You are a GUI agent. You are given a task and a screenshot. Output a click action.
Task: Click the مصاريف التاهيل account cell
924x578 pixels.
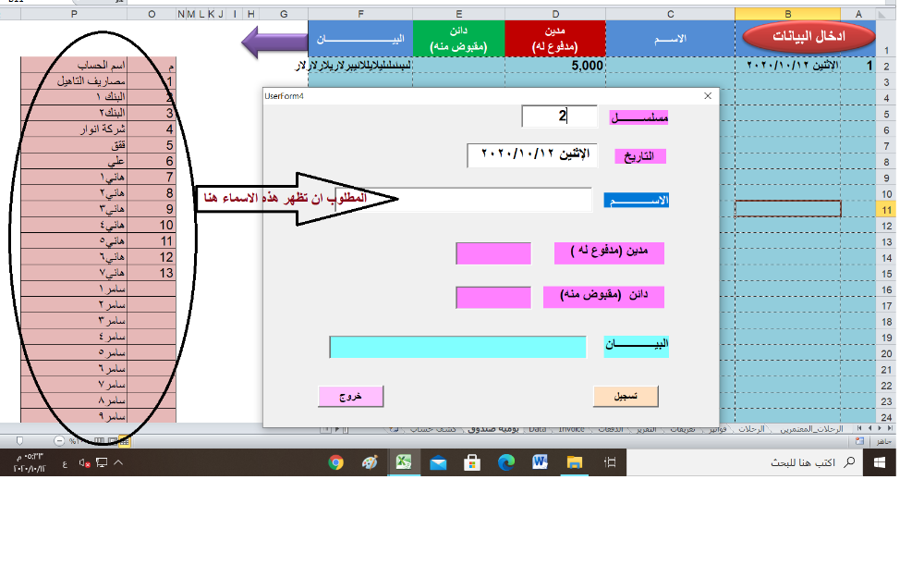click(74, 81)
